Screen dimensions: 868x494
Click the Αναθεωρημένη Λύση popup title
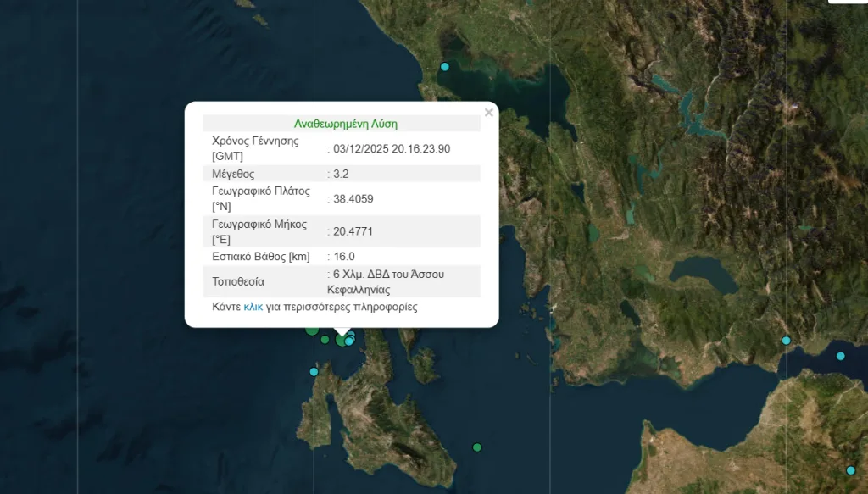pos(343,122)
